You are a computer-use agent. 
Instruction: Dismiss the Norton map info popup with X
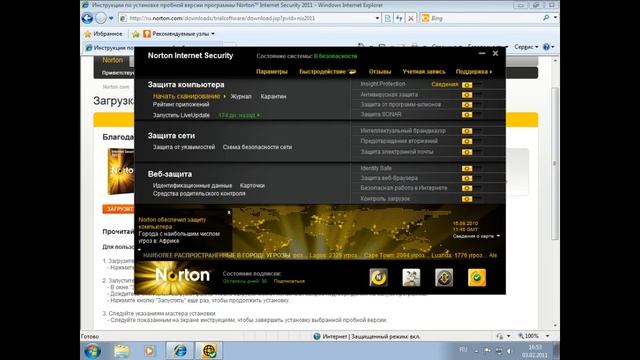[x=229, y=212]
